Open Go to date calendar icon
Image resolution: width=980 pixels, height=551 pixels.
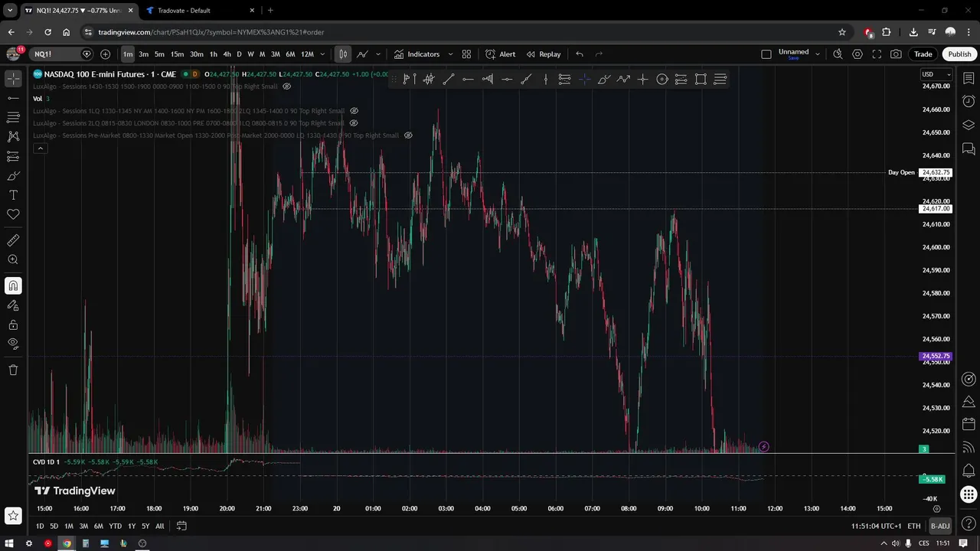181,526
